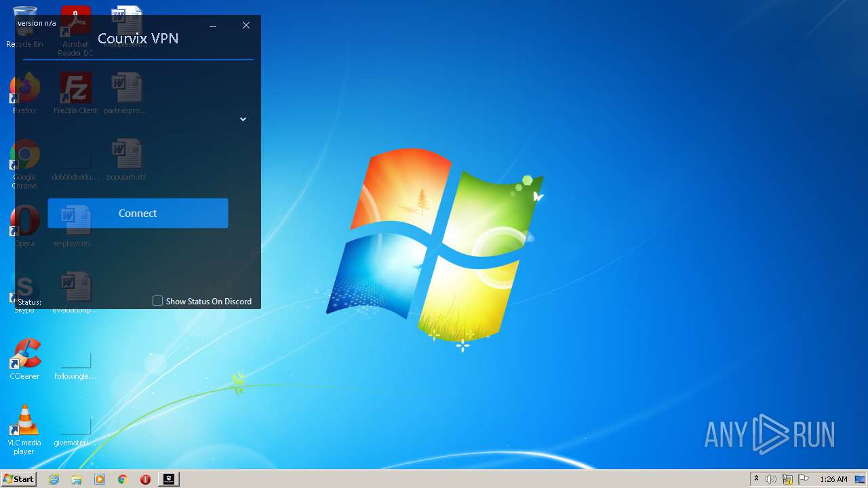
Task: Select the Firefox desktop icon
Action: click(x=24, y=94)
